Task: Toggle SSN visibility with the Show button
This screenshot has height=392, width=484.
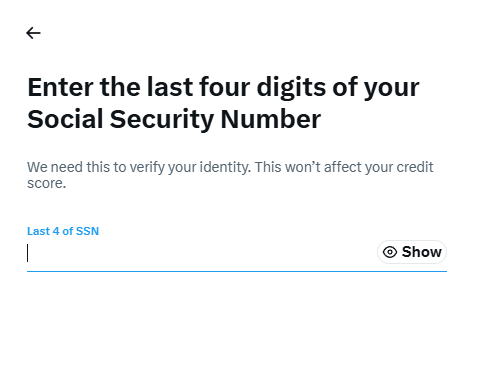Action: (x=412, y=252)
